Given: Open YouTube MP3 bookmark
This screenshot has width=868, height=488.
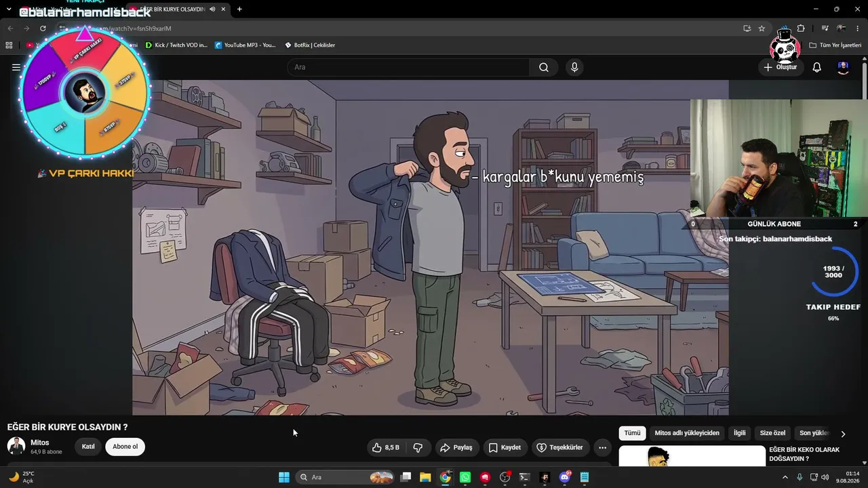Looking at the screenshot, I should tap(245, 45).
